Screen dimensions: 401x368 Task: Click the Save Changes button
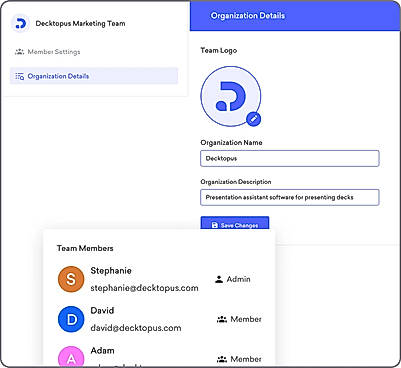coord(235,223)
